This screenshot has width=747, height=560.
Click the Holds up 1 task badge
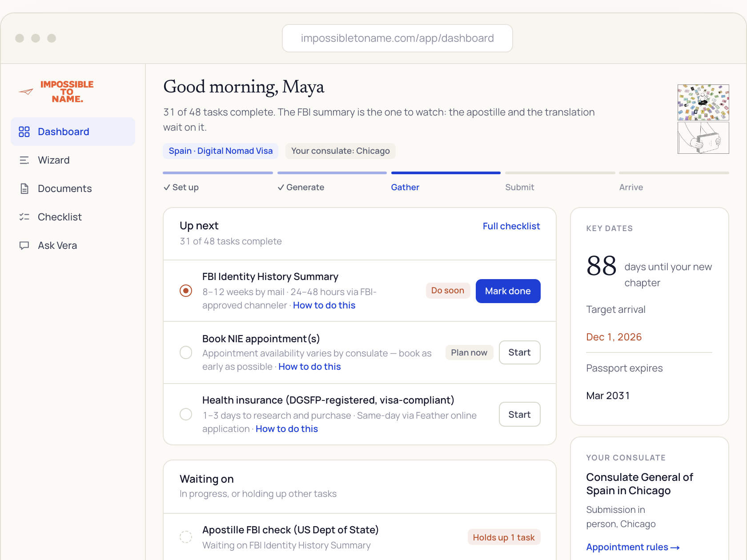pyautogui.click(x=504, y=537)
